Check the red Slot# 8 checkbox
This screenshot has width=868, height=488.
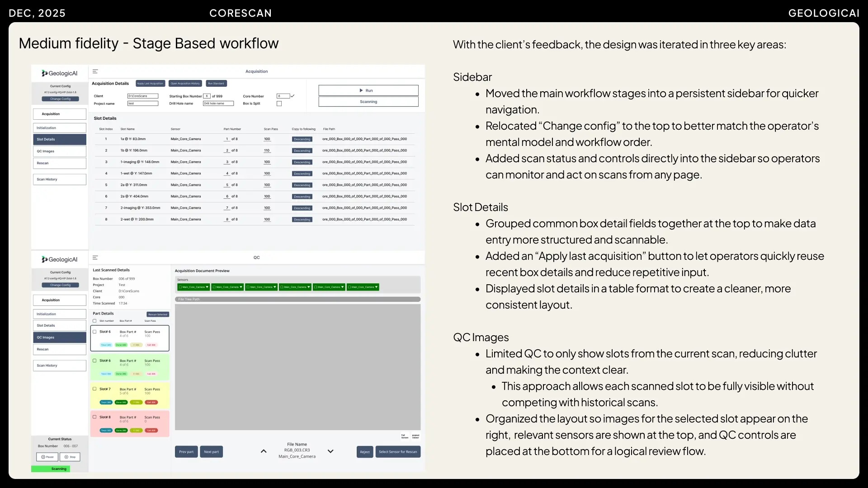coord(94,417)
